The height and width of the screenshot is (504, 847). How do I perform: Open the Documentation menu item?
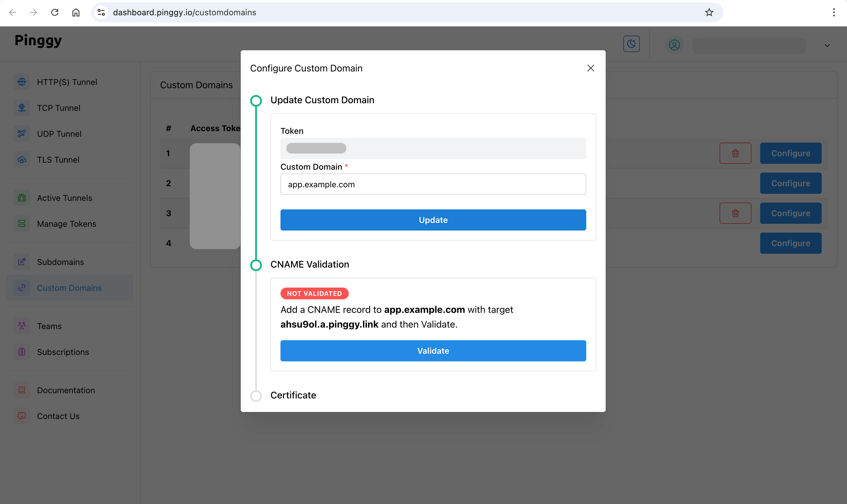[x=66, y=390]
